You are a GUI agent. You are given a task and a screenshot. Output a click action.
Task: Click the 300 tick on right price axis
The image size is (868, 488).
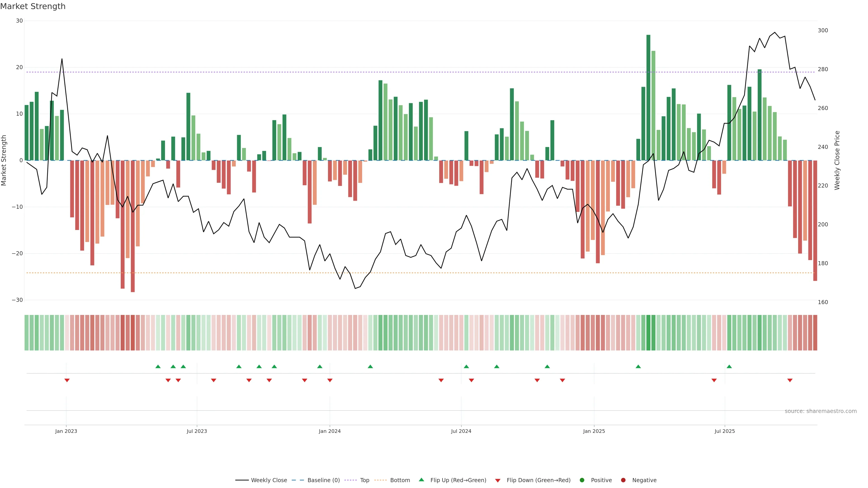click(x=823, y=30)
